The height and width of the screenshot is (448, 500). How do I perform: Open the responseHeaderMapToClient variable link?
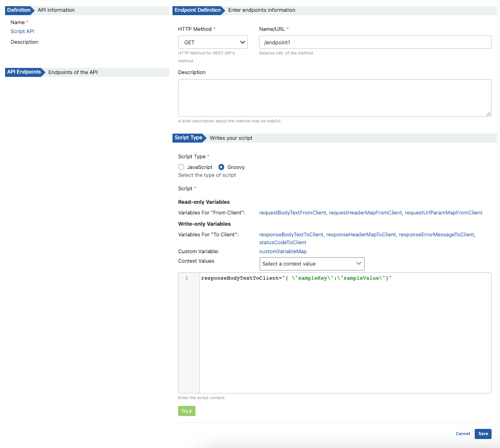pyautogui.click(x=361, y=234)
